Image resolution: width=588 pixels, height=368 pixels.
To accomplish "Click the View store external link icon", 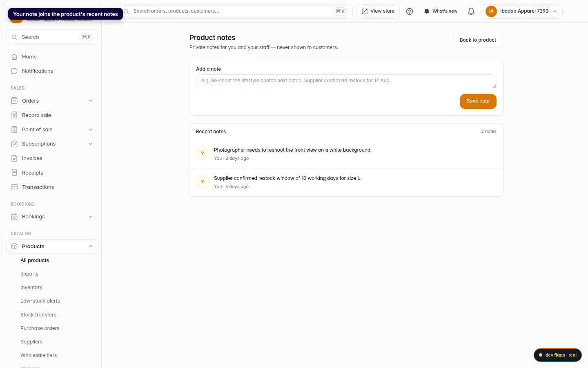I will tap(365, 11).
